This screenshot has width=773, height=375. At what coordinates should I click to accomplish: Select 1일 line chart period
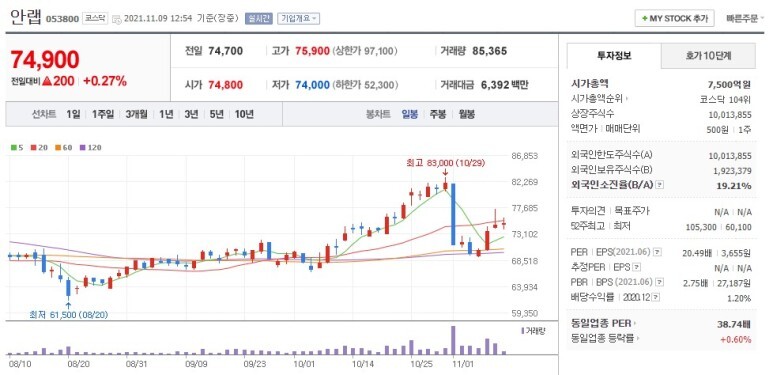[x=73, y=114]
